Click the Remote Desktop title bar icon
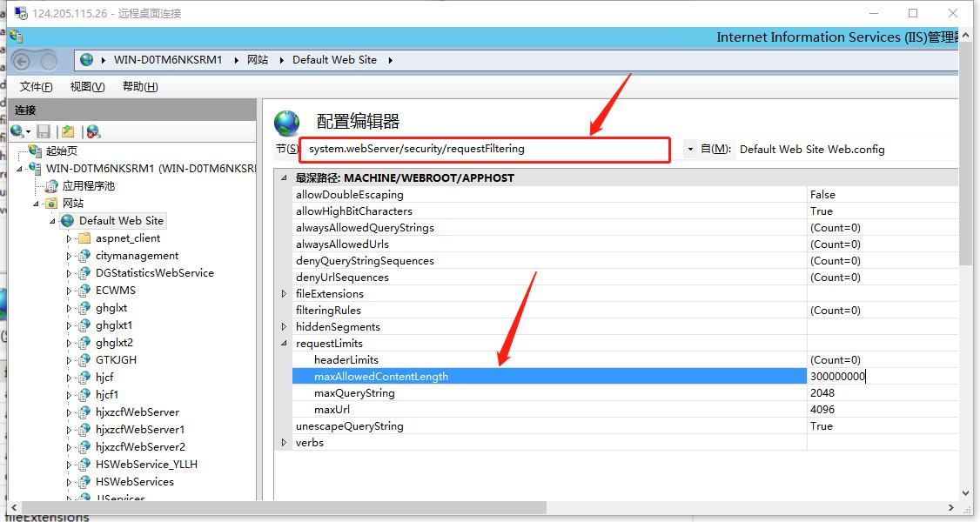 [x=21, y=13]
